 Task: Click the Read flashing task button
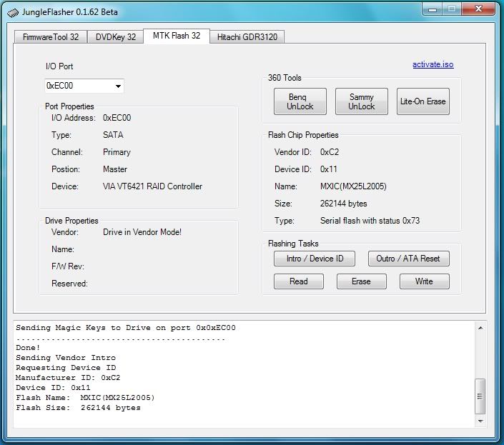(x=299, y=281)
